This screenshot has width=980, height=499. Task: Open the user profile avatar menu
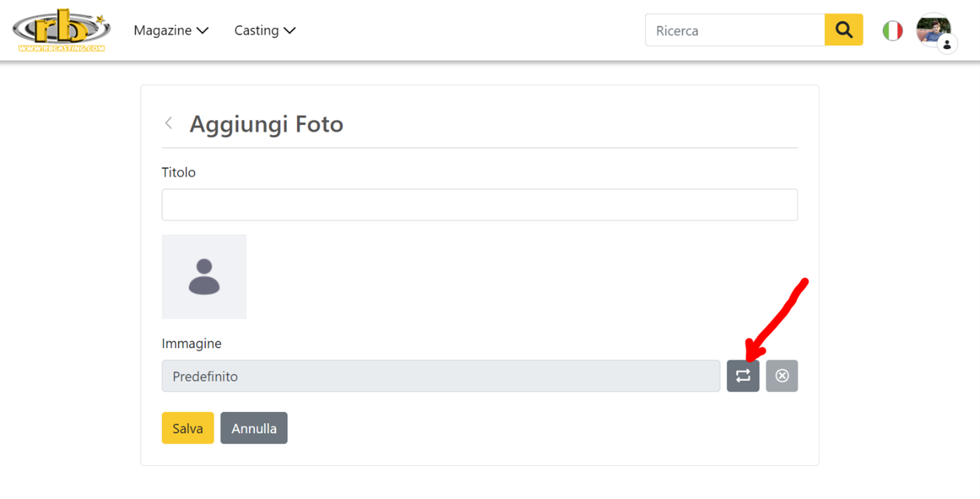[x=933, y=30]
